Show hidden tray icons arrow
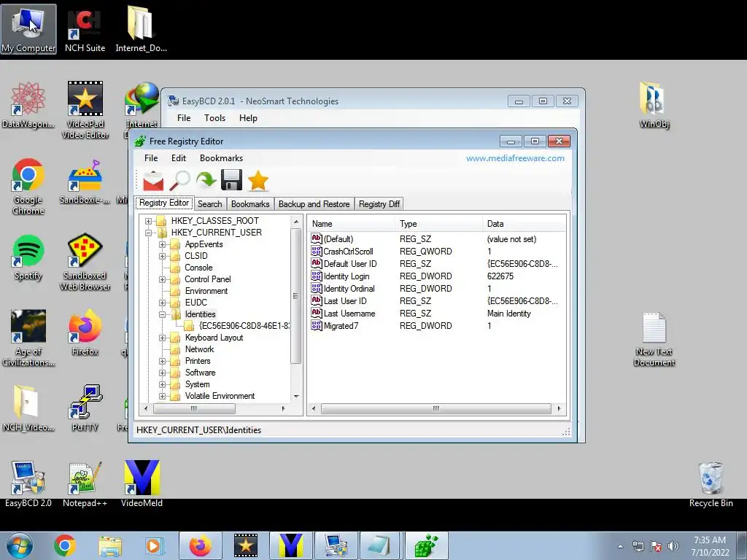The height and width of the screenshot is (560, 747). click(620, 546)
